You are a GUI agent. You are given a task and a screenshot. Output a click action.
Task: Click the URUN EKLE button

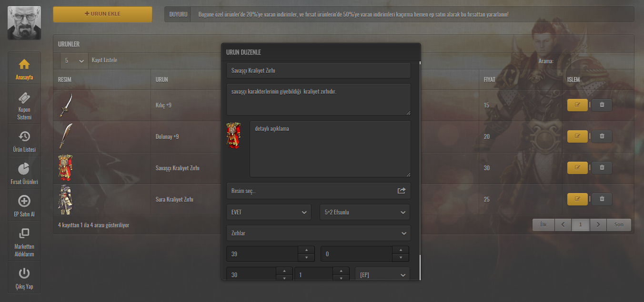pyautogui.click(x=102, y=14)
